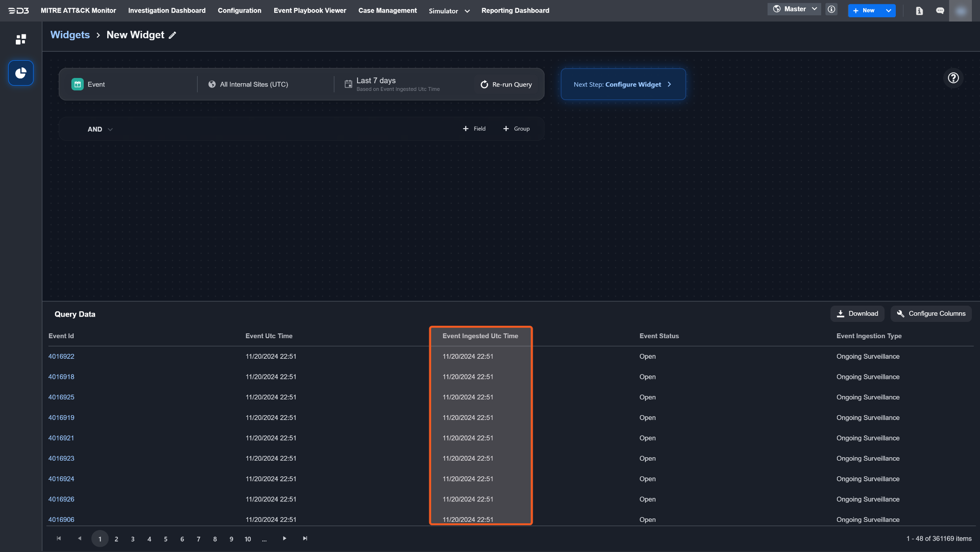The height and width of the screenshot is (552, 980).
Task: Go to next page arrow
Action: tap(285, 538)
